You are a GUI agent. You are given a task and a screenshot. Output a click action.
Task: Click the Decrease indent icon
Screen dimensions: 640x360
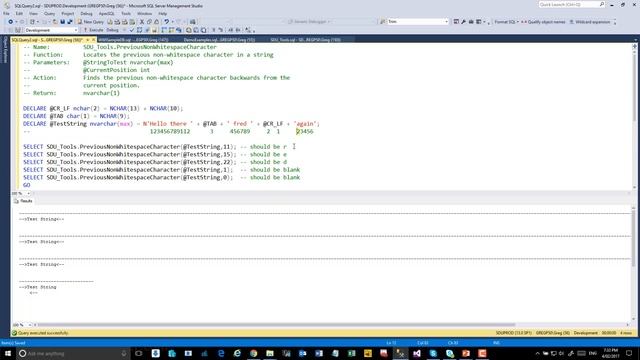click(231, 30)
